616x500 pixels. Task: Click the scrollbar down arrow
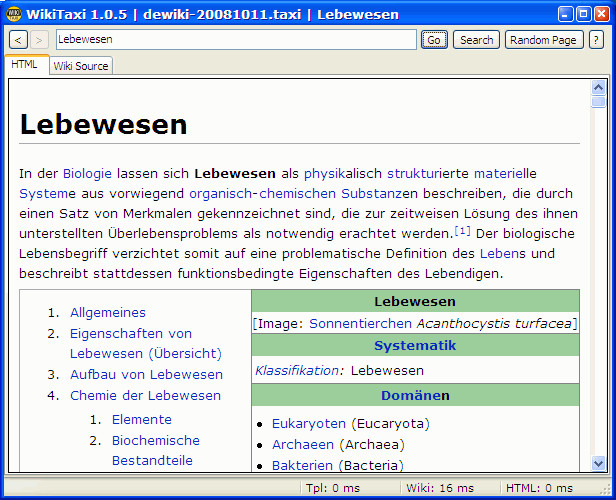pyautogui.click(x=598, y=463)
